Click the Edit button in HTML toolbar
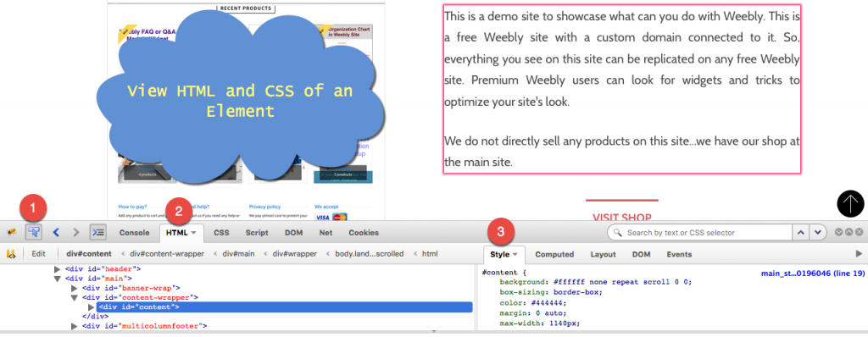 click(x=38, y=254)
